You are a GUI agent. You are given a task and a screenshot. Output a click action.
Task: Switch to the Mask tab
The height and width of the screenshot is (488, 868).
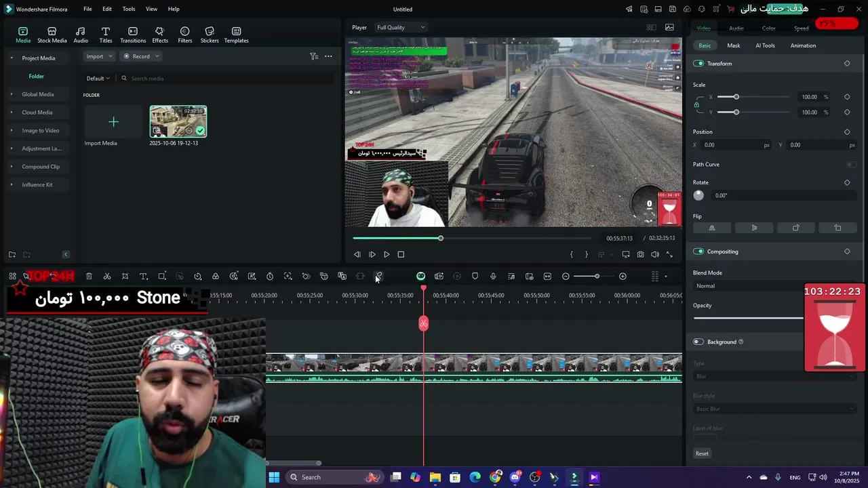pos(734,45)
